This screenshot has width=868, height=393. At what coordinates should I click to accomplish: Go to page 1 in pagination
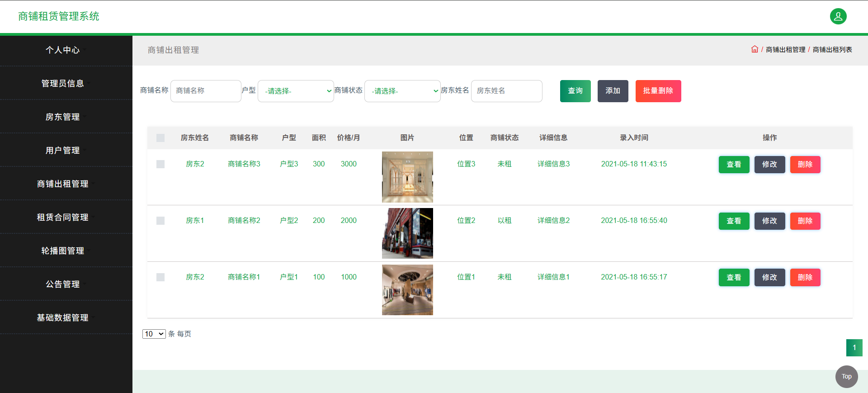854,348
